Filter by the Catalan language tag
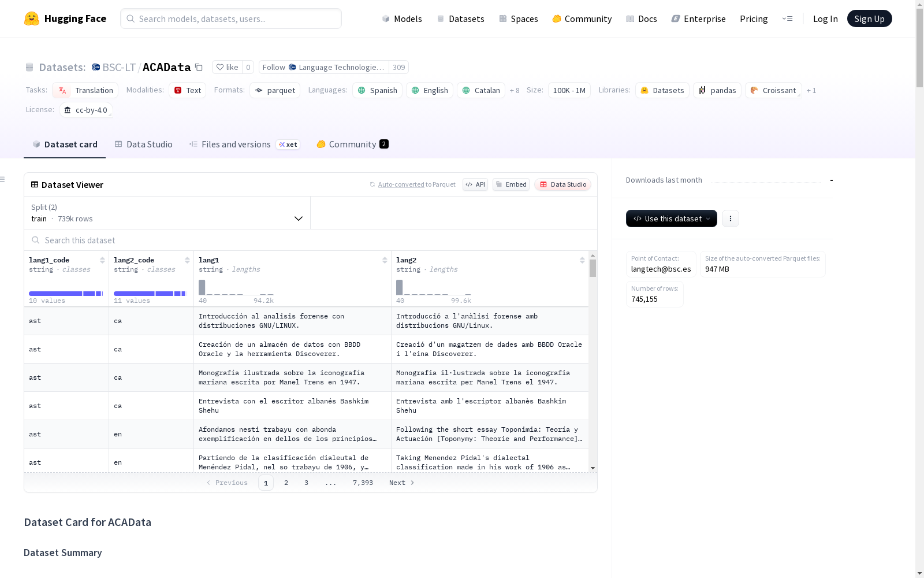The width and height of the screenshot is (924, 578). tap(481, 90)
